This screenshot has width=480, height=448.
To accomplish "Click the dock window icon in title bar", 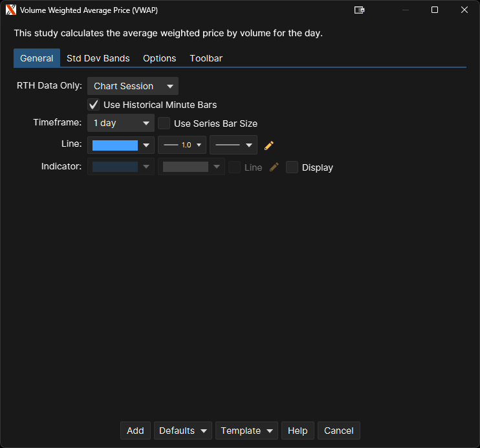I will [x=360, y=10].
